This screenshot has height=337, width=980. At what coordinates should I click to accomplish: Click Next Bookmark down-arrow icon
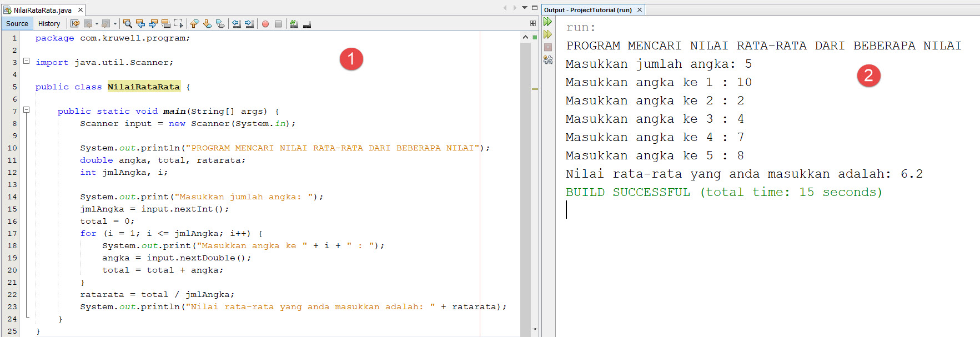207,24
